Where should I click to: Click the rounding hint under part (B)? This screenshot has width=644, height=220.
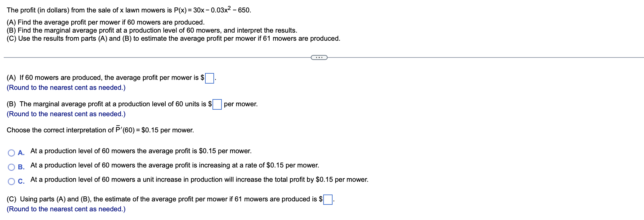(65, 114)
